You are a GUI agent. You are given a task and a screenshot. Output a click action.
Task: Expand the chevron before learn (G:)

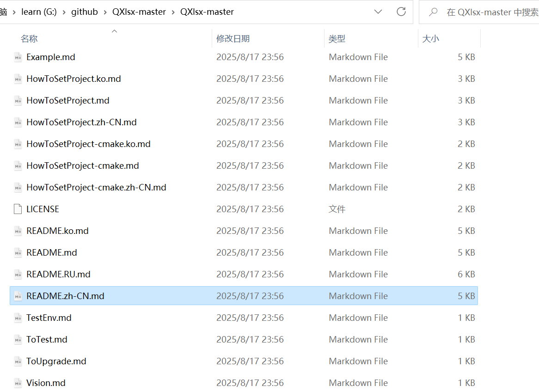point(14,12)
